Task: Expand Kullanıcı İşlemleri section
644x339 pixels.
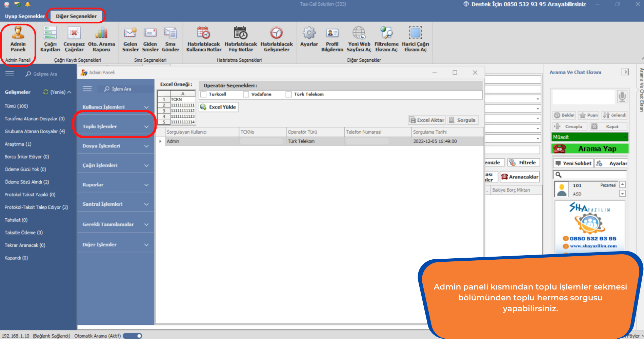Action: (116, 107)
